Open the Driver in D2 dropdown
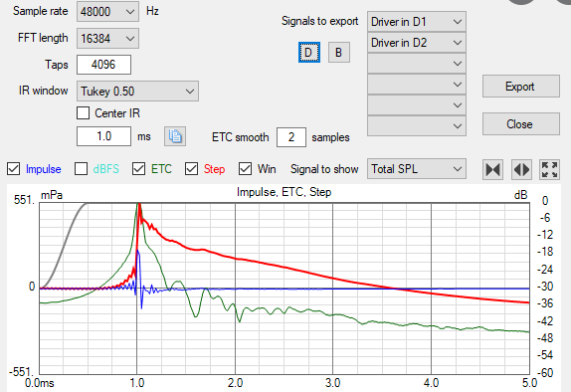571x392 pixels. (417, 43)
